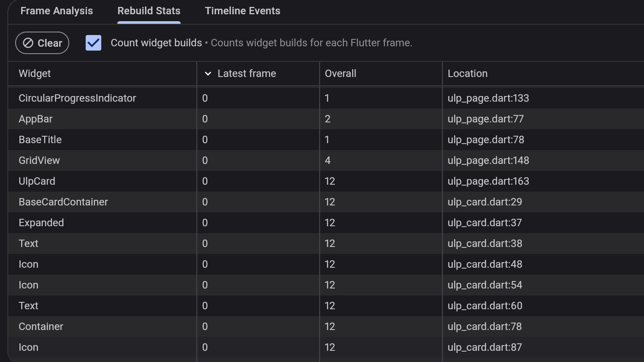Open the Timeline Events tab

click(243, 11)
